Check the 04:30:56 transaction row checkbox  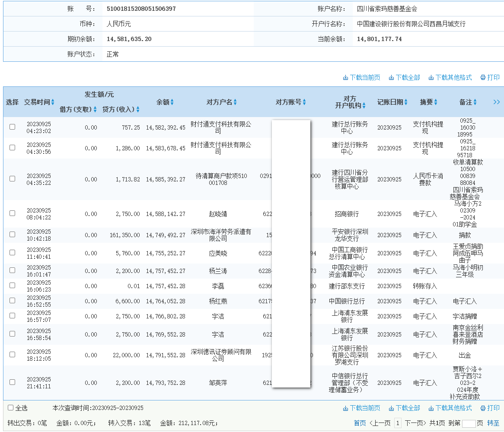coord(12,148)
